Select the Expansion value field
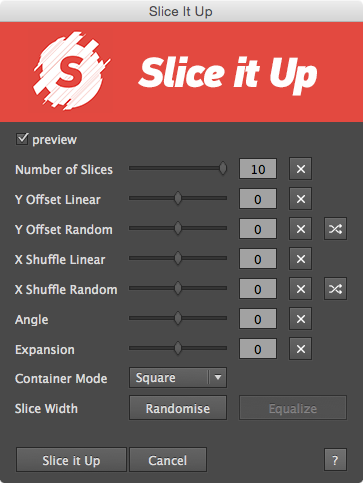Viewport: 363px width, 483px height. (258, 349)
